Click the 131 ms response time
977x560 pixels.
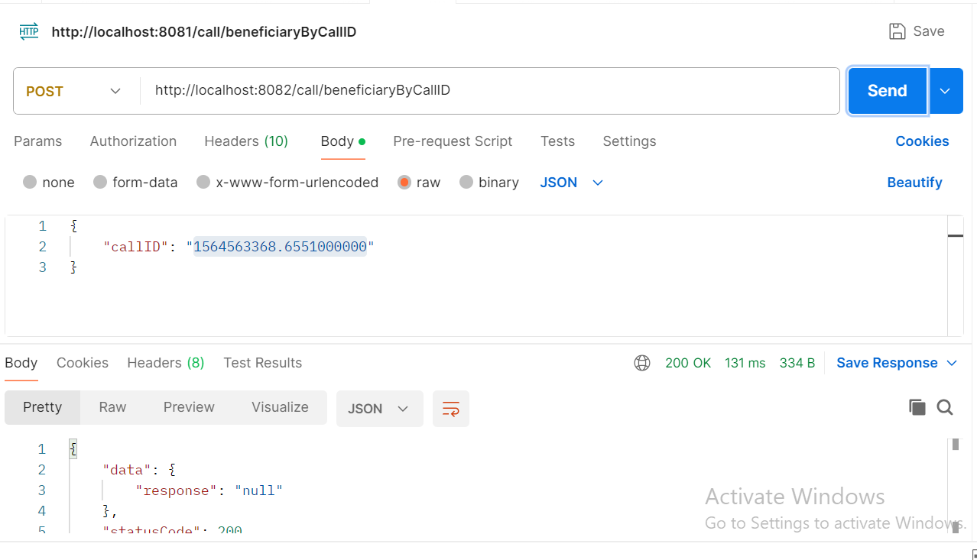coord(745,363)
